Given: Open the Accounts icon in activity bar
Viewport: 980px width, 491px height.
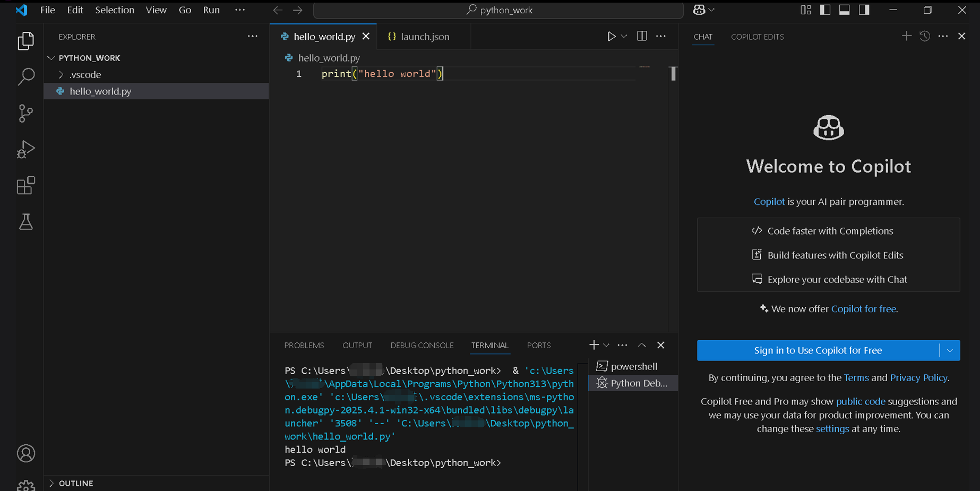Looking at the screenshot, I should (25, 453).
